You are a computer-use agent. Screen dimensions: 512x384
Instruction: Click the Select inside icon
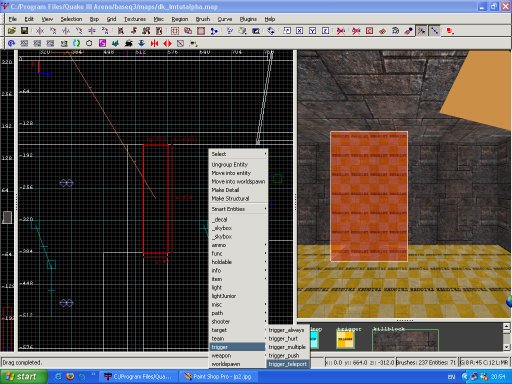159,31
